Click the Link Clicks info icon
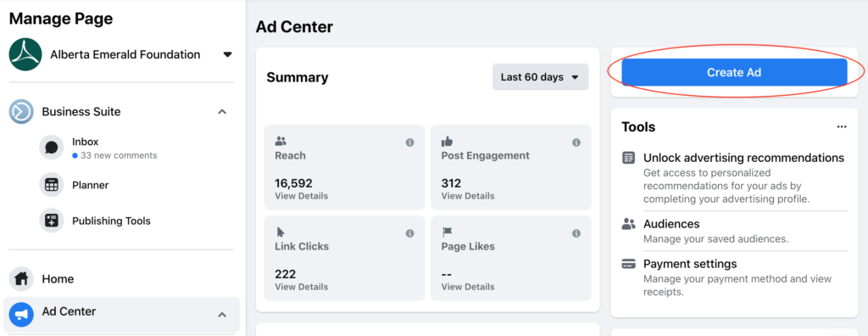 point(409,233)
